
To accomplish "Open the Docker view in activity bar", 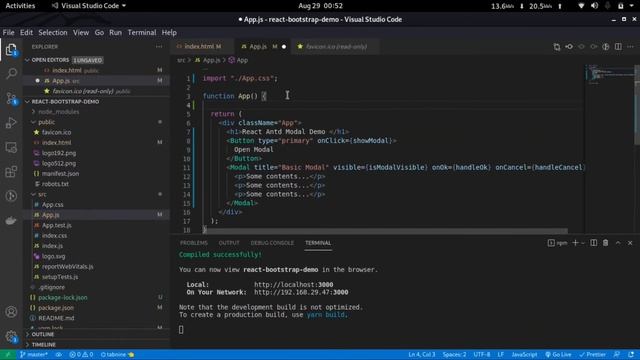I will coord(11,220).
